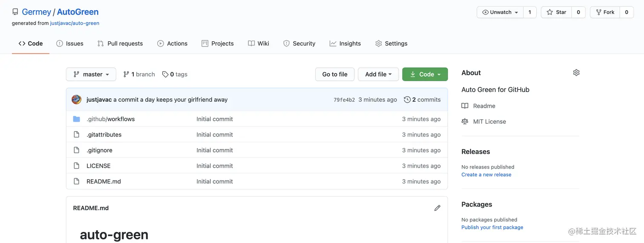644x243 pixels.
Task: Open the Pull requests tab
Action: tap(120, 43)
